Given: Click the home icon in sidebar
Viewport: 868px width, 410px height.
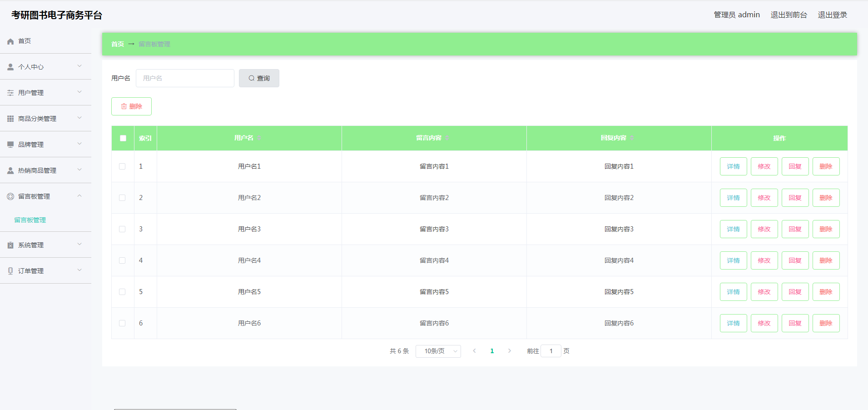Looking at the screenshot, I should pos(10,41).
